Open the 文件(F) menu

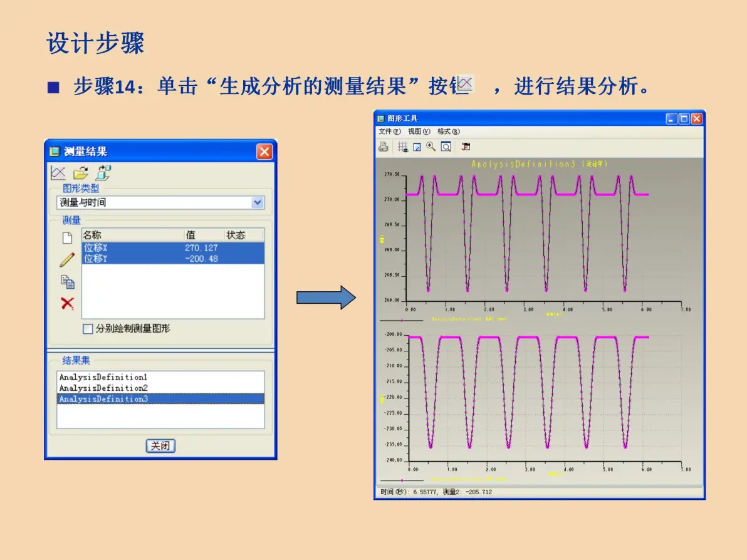389,132
